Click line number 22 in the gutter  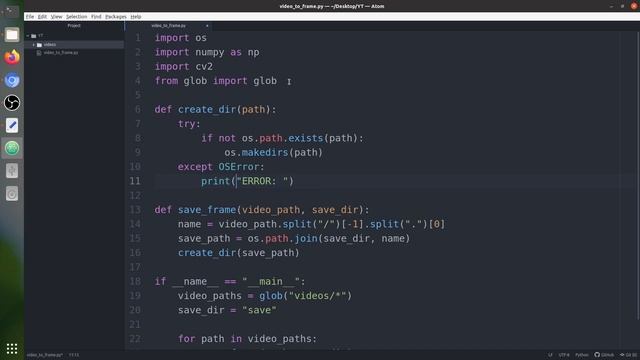135,339
